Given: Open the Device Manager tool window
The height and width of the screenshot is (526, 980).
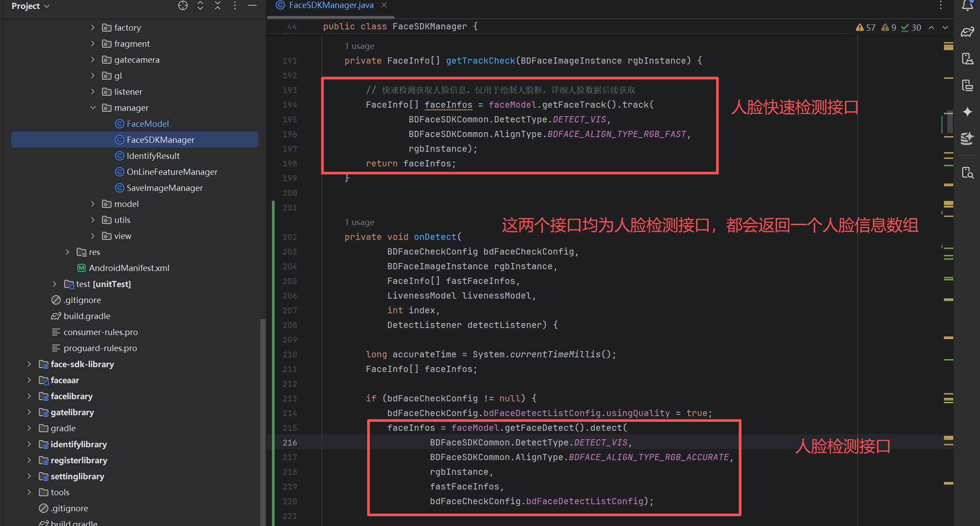Looking at the screenshot, I should point(967,59).
